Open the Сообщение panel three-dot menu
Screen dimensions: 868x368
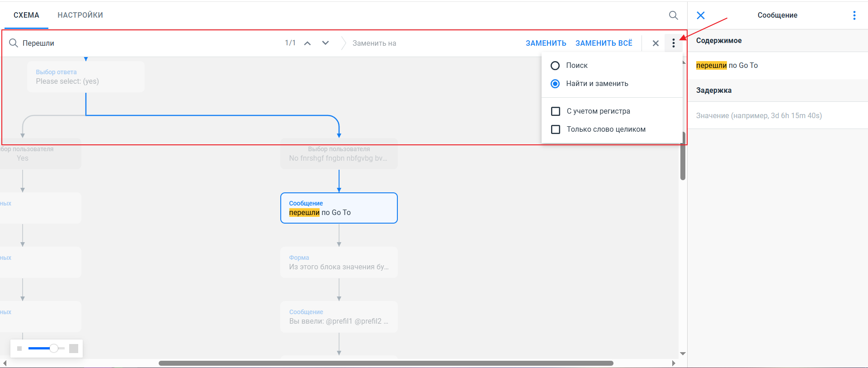pyautogui.click(x=854, y=15)
